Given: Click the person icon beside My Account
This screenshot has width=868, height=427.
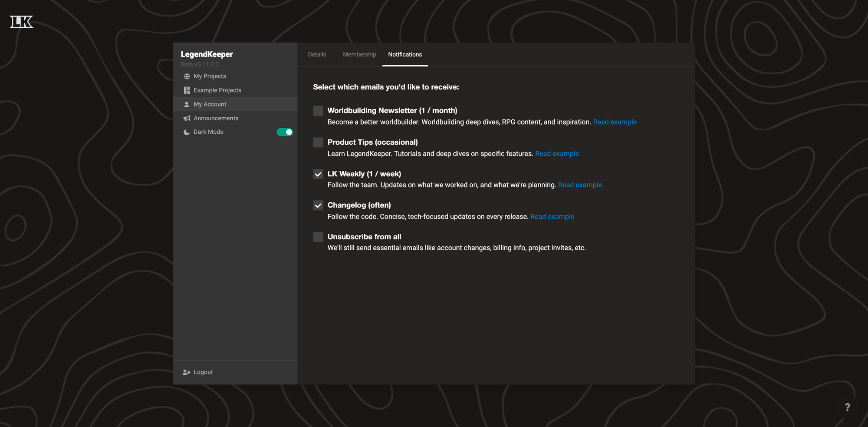Looking at the screenshot, I should [187, 104].
